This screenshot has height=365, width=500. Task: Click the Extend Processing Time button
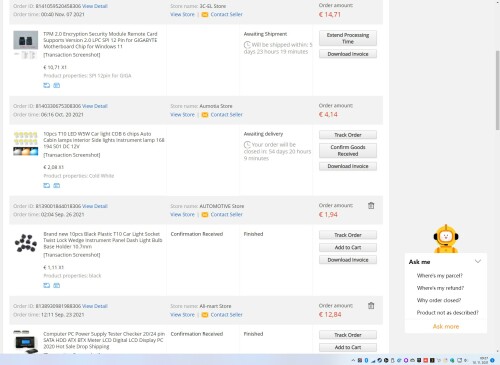tap(348, 38)
